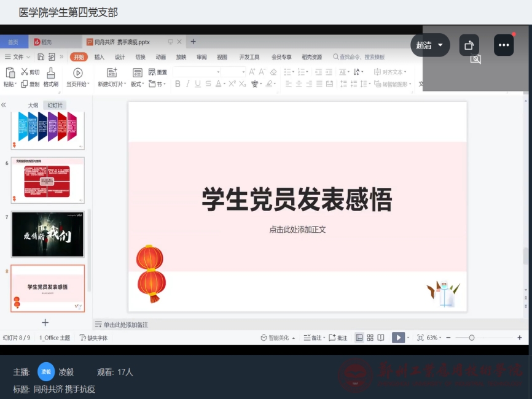
Task: Expand the 备注 notes dropdown in status bar
Action: click(324, 338)
